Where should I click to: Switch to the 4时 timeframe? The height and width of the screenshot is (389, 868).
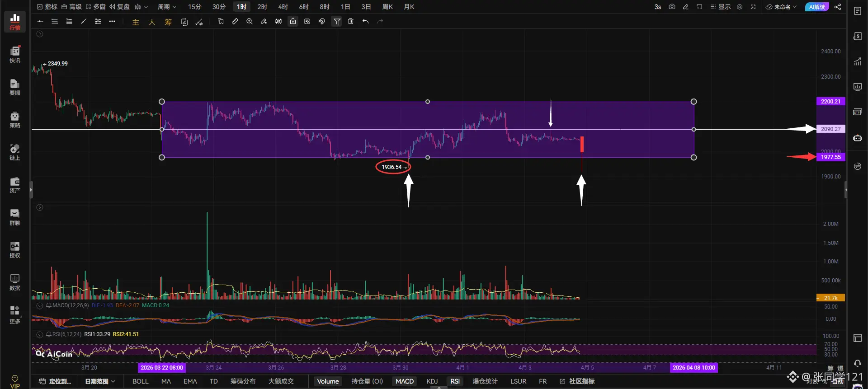[283, 7]
